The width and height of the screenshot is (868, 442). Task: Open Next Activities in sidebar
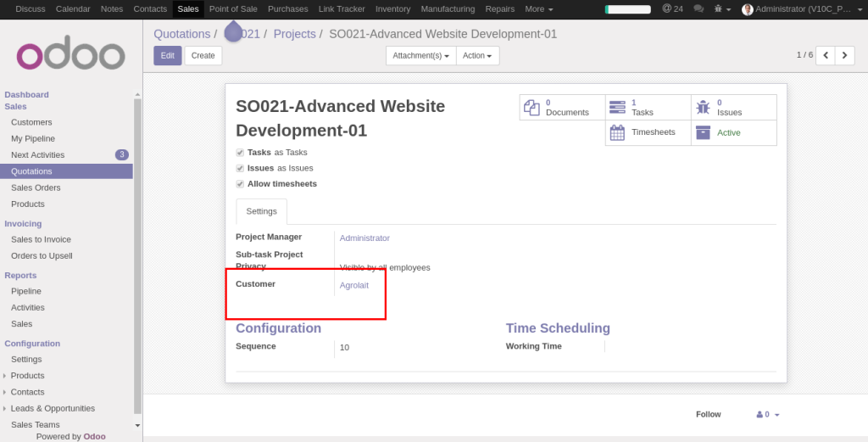click(x=37, y=155)
